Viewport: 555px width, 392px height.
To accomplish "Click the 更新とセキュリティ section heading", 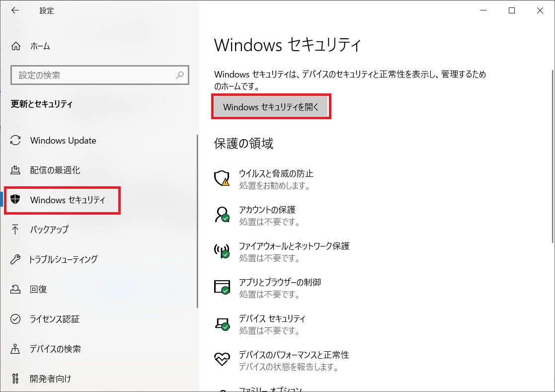I will point(42,104).
